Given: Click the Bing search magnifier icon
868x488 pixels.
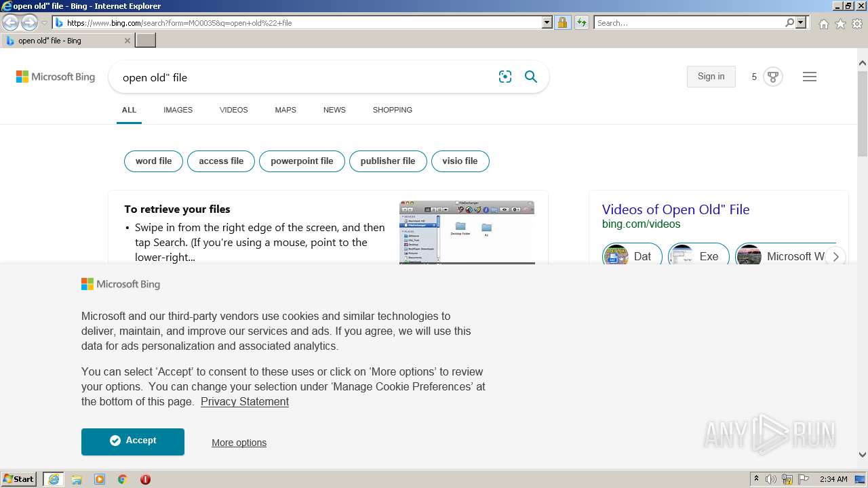Looking at the screenshot, I should point(531,77).
